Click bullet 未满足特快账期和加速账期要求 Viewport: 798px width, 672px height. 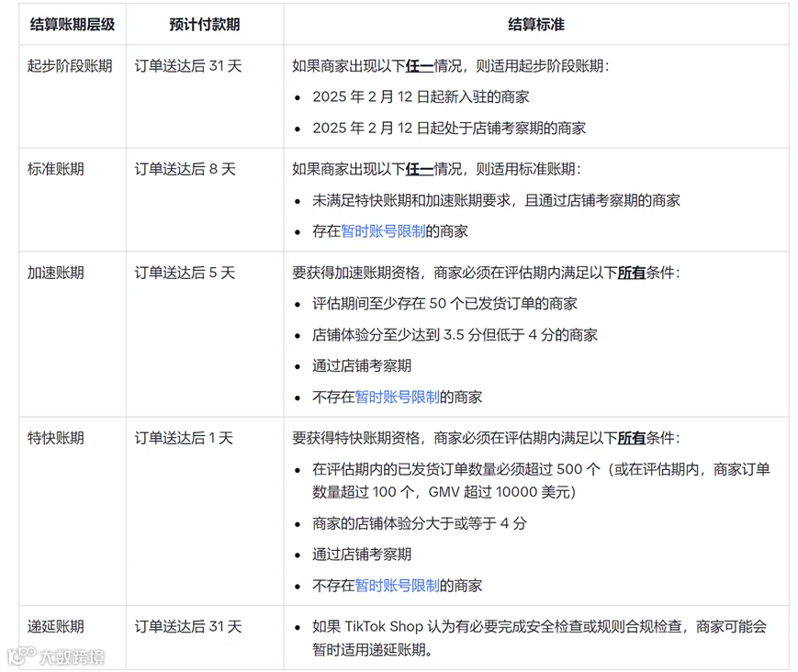(x=496, y=200)
